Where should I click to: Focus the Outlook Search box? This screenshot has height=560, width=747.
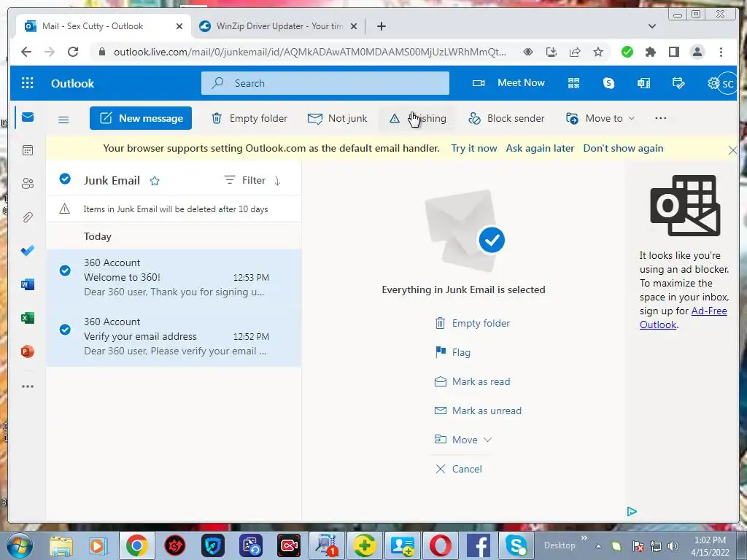(325, 83)
